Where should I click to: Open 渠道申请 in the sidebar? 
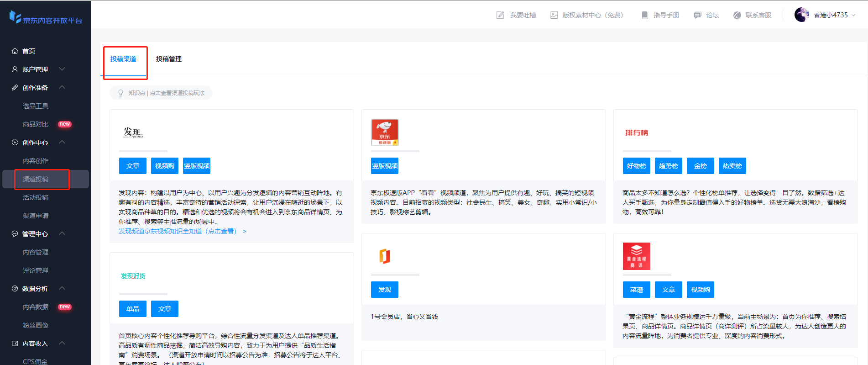pyautogui.click(x=36, y=216)
